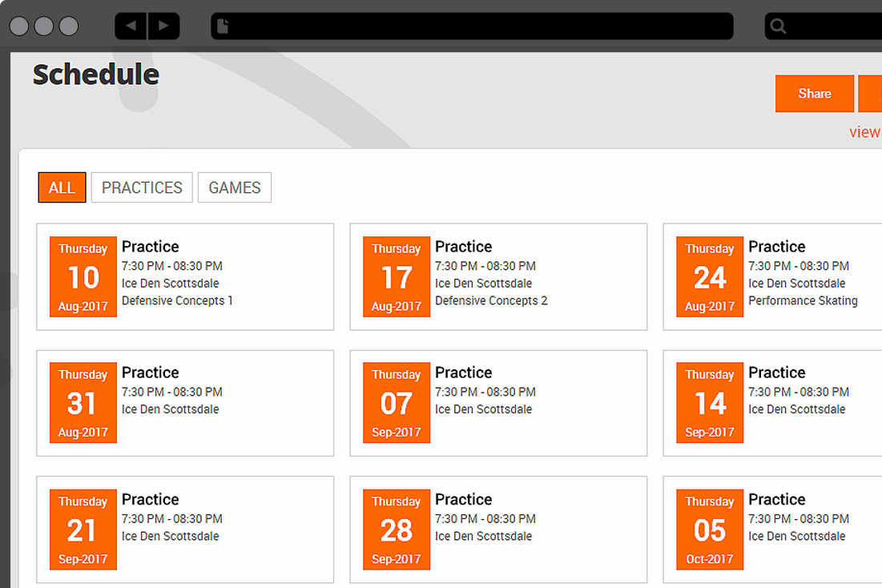Screen dimensions: 882x588
Task: Click the Thursday 28 Sep-2017 date badge
Action: point(397,530)
